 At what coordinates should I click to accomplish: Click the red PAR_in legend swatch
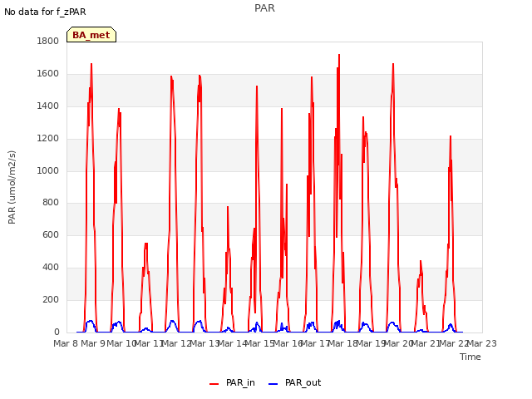tap(214, 384)
